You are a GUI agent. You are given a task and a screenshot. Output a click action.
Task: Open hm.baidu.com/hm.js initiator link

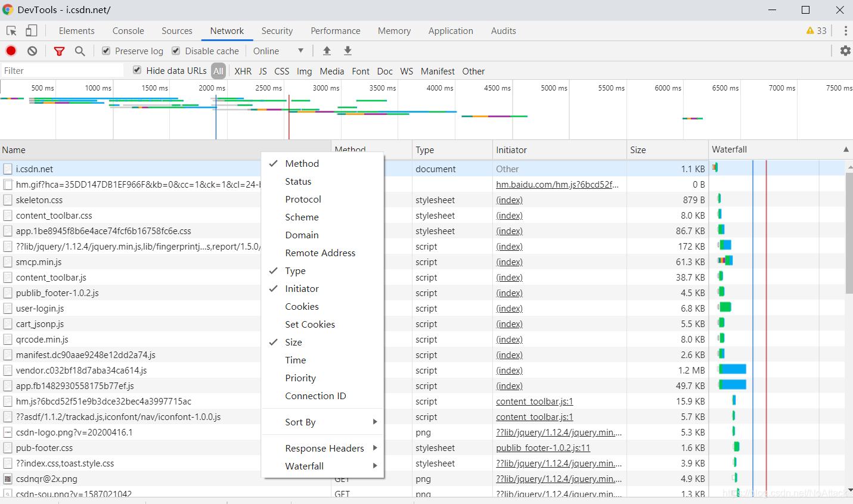[x=557, y=185]
